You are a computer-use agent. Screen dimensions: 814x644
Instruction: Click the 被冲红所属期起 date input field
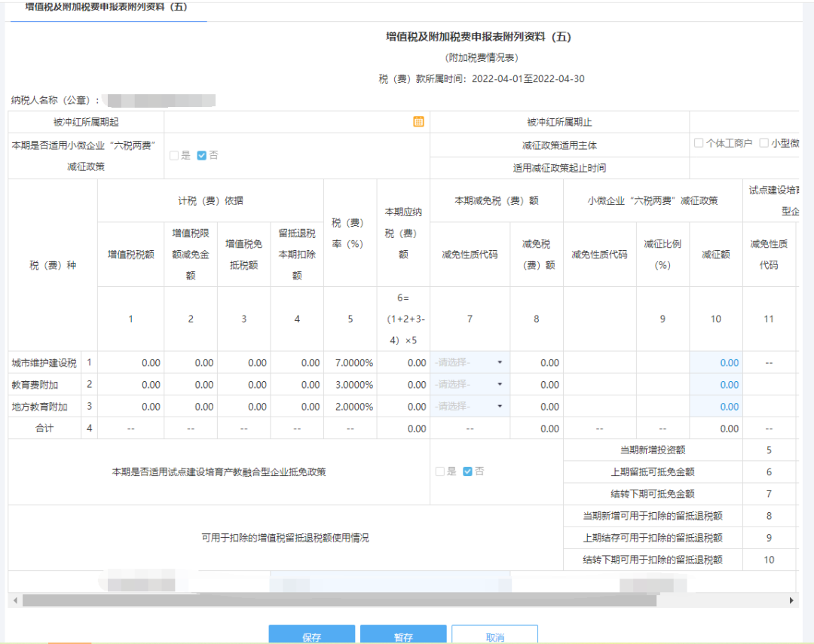point(296,122)
